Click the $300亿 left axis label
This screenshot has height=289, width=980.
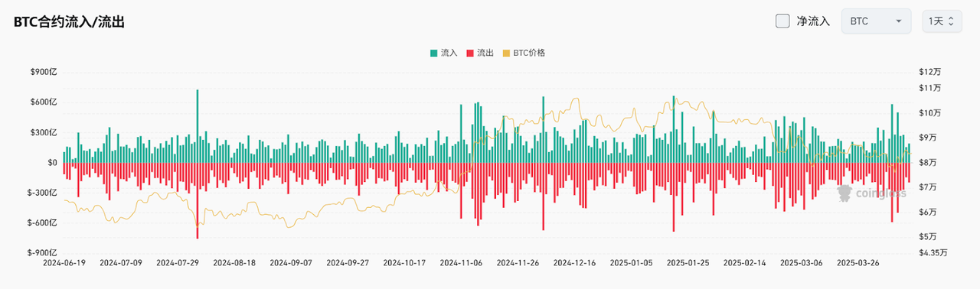pyautogui.click(x=44, y=132)
